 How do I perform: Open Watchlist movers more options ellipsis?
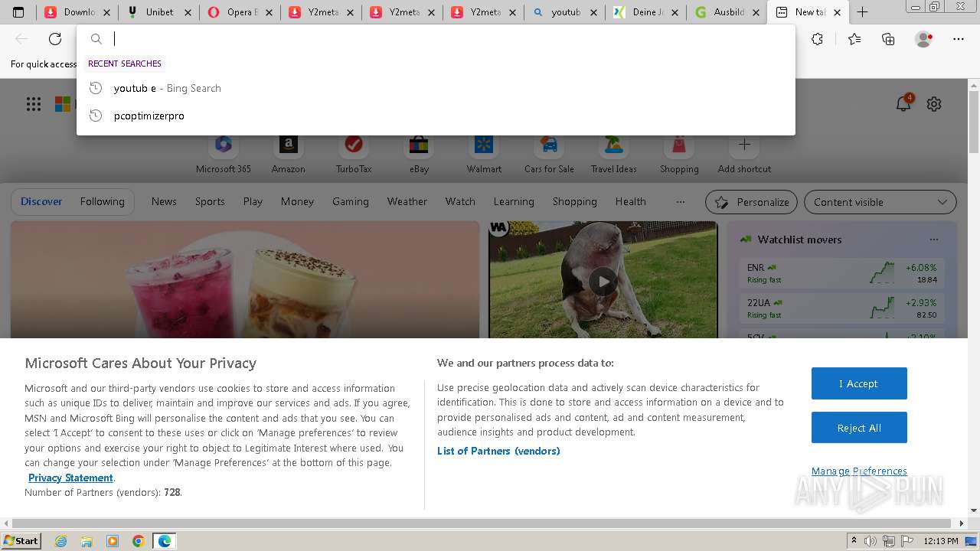933,240
